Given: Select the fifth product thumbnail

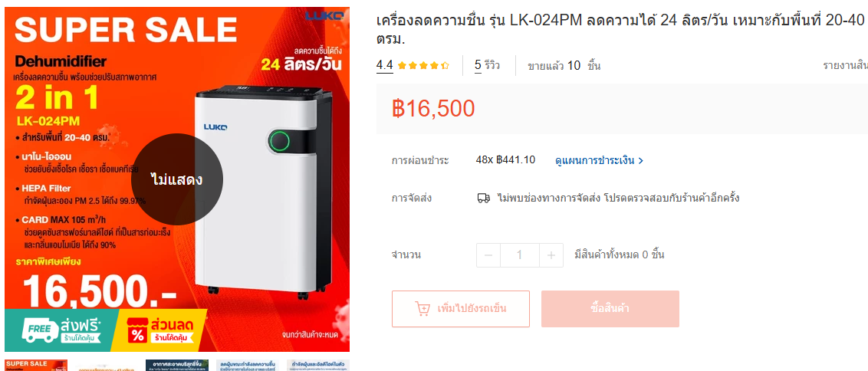Looking at the screenshot, I should click(x=318, y=365).
